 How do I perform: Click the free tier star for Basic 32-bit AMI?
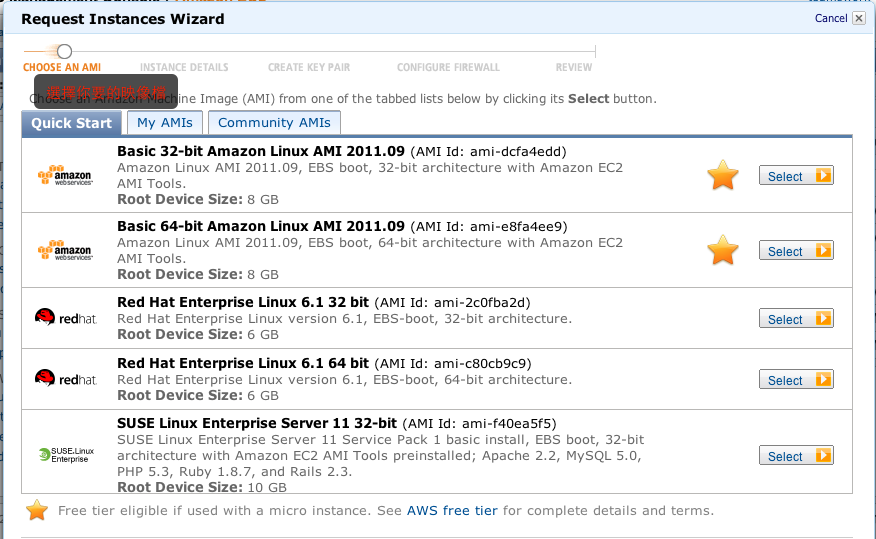(x=722, y=175)
